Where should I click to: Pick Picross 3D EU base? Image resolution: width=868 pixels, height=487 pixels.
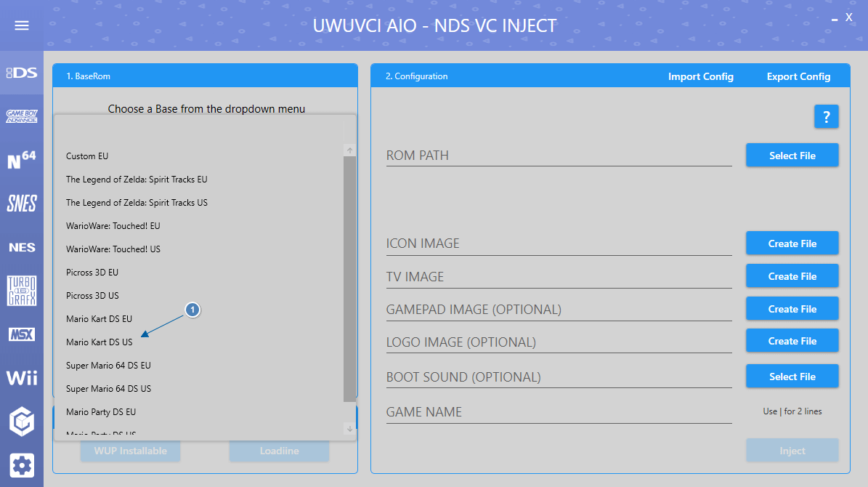click(x=92, y=273)
